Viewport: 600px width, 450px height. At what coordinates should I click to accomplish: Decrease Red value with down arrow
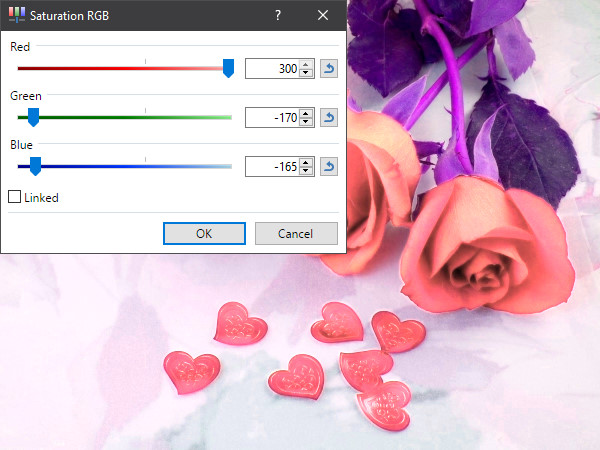coord(305,73)
